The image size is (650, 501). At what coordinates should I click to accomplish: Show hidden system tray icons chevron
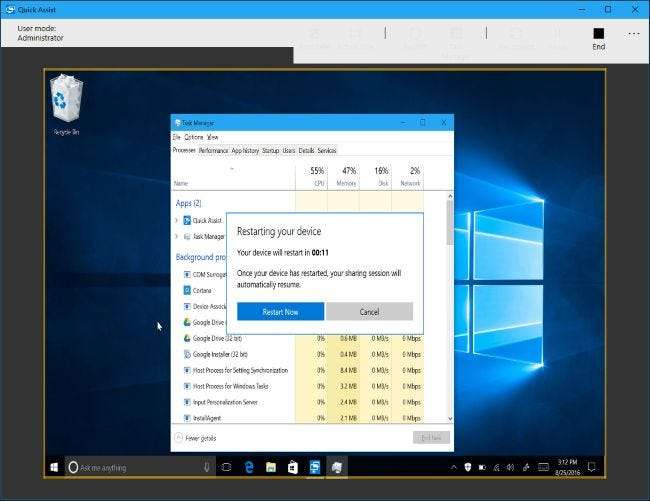453,466
